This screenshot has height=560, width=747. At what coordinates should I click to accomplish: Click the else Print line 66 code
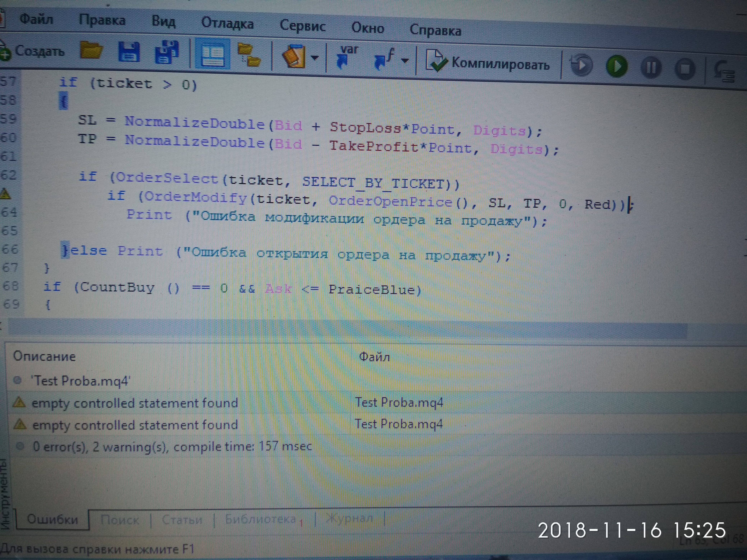point(286,253)
